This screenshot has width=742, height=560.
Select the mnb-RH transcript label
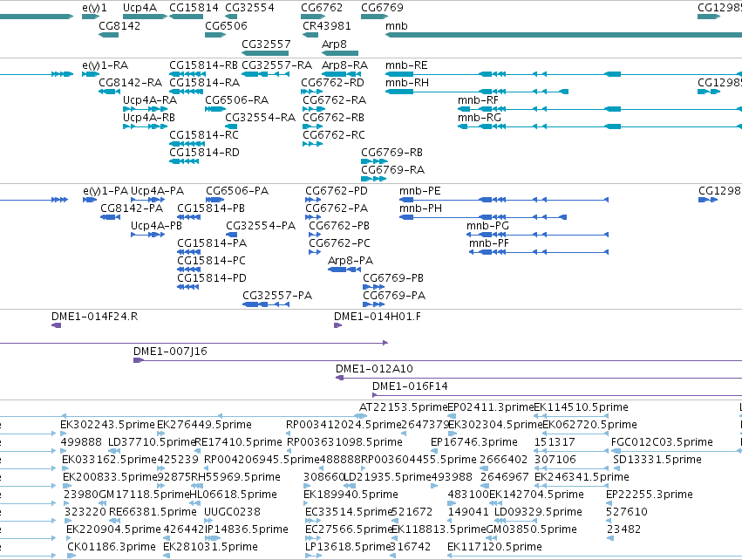point(407,83)
